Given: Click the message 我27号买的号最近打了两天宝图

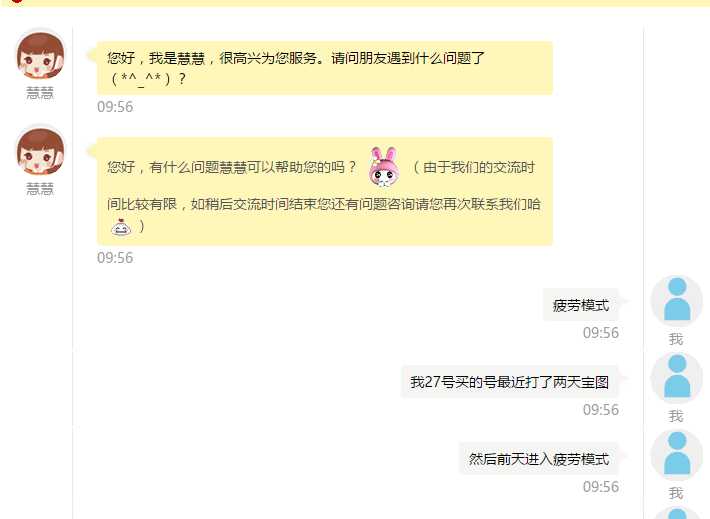Looking at the screenshot, I should pyautogui.click(x=509, y=382).
